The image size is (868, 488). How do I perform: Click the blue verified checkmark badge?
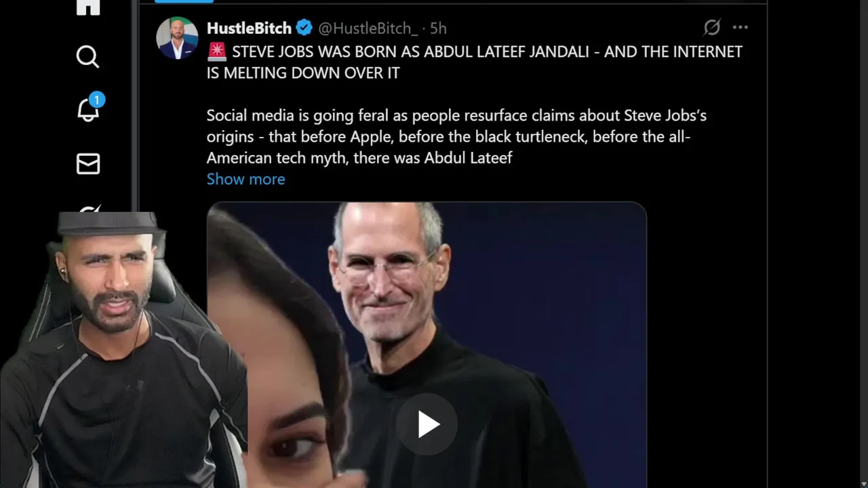tap(304, 28)
